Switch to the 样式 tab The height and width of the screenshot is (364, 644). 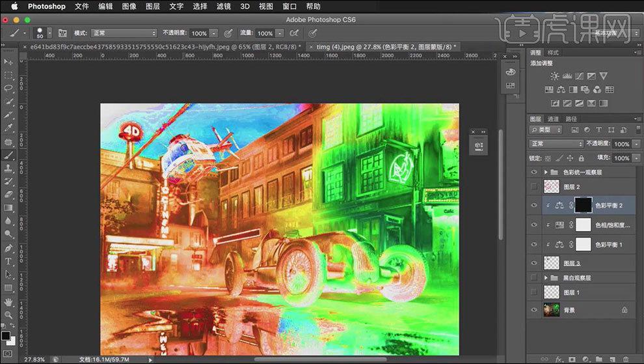click(553, 53)
